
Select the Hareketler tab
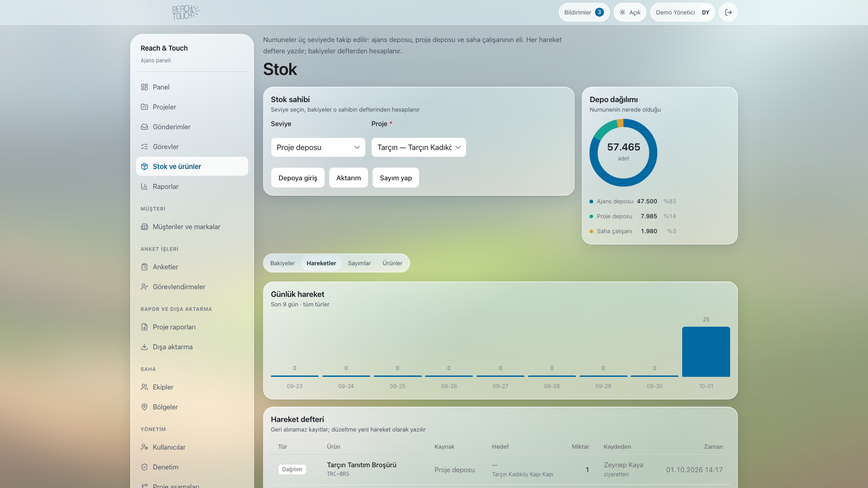[321, 263]
